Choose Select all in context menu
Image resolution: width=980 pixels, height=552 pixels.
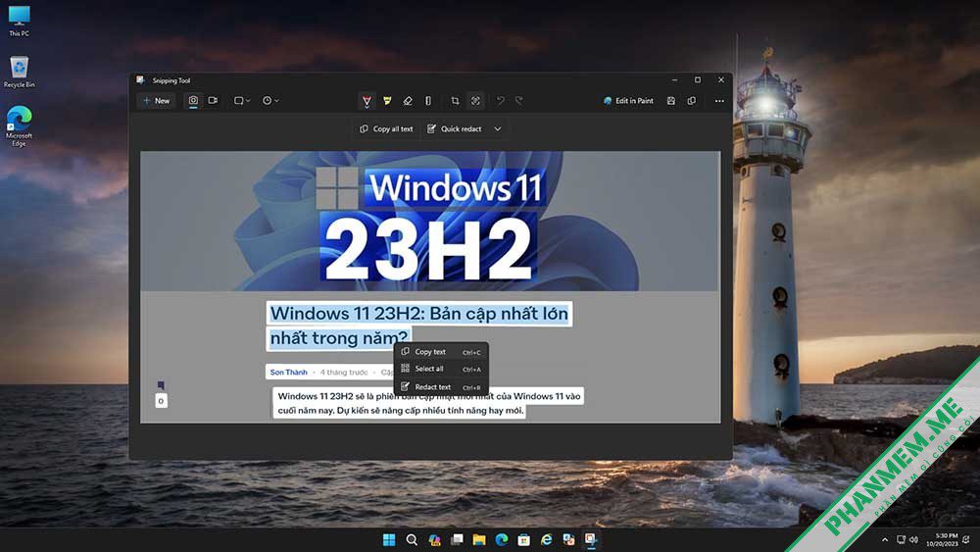(441, 369)
